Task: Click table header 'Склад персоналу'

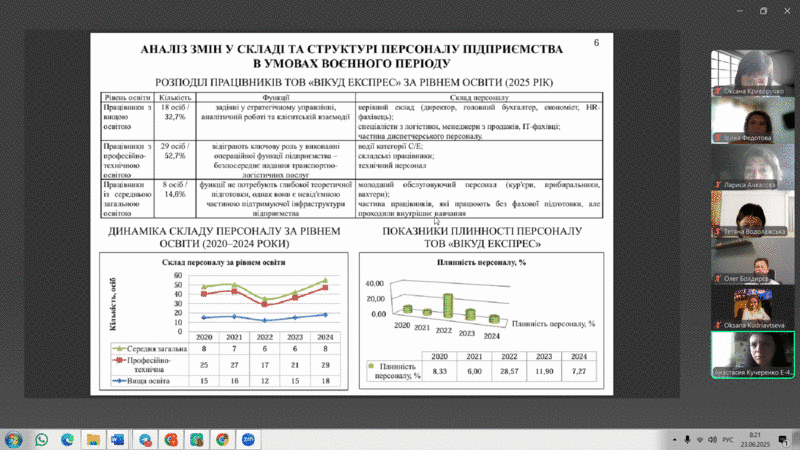Action: (479, 97)
